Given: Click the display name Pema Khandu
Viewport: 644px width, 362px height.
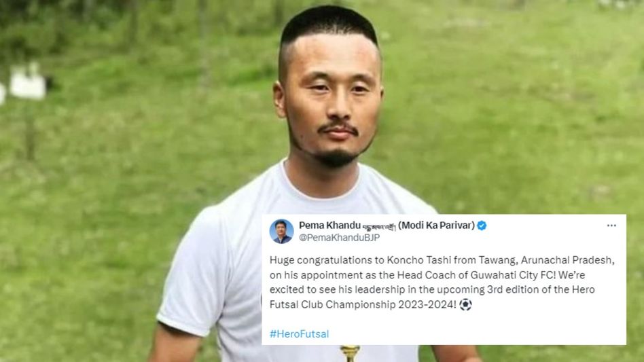Looking at the screenshot, I should point(329,225).
